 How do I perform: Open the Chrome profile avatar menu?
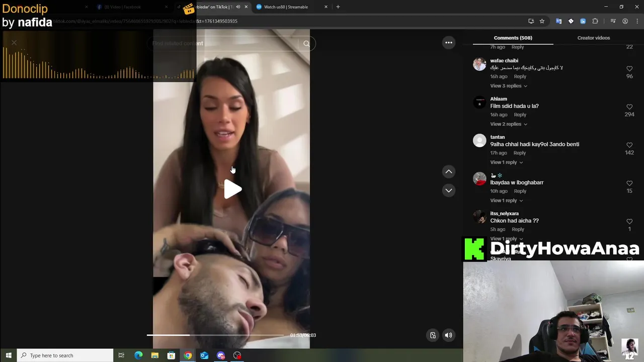[625, 21]
